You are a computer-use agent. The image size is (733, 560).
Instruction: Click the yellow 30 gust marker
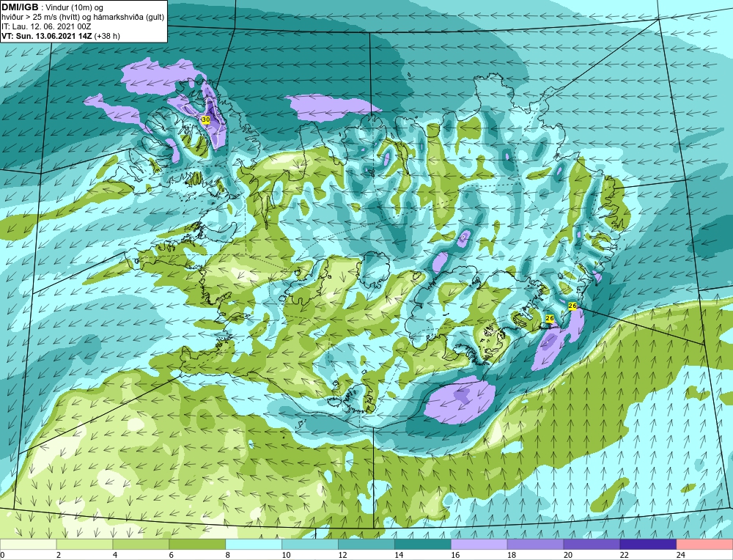[206, 119]
